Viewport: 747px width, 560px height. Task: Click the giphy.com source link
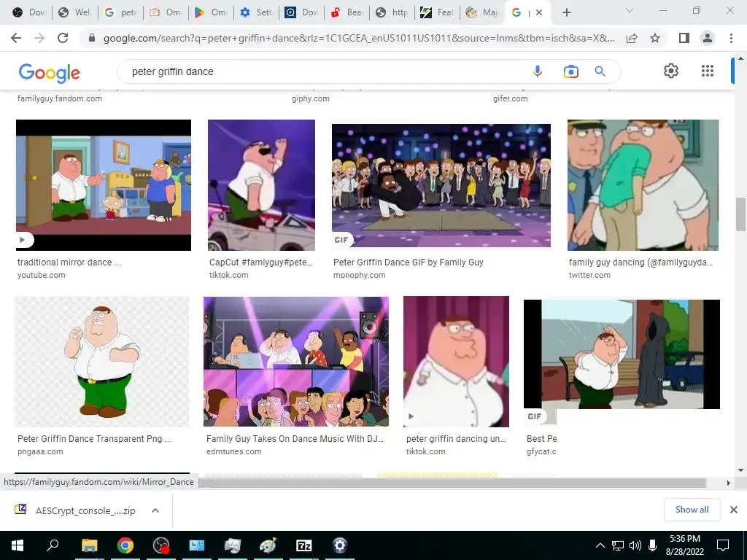pos(311,98)
